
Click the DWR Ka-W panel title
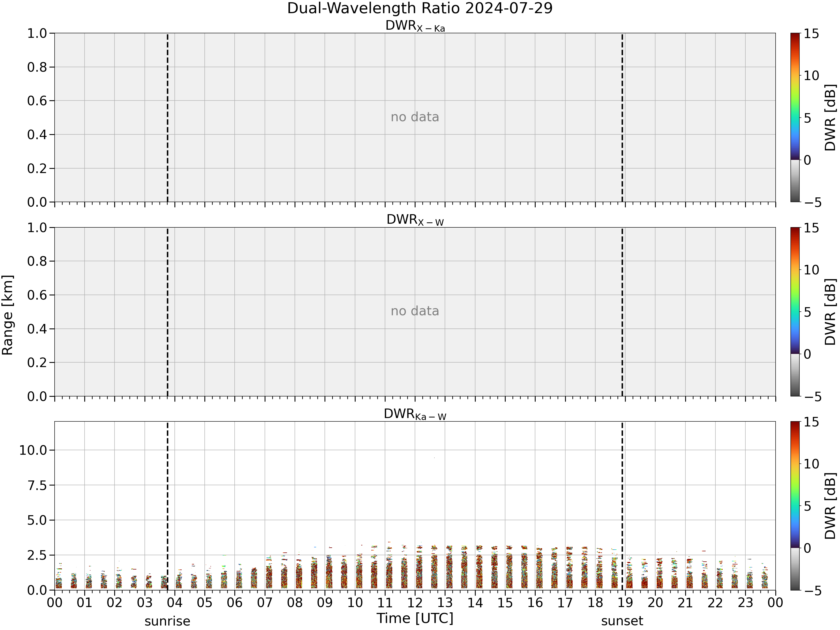click(x=415, y=414)
